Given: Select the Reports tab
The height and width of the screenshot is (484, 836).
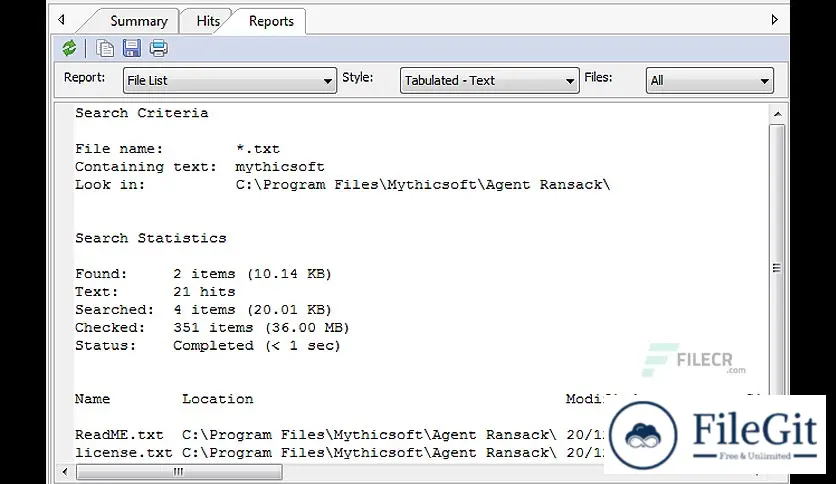Looking at the screenshot, I should click(271, 21).
